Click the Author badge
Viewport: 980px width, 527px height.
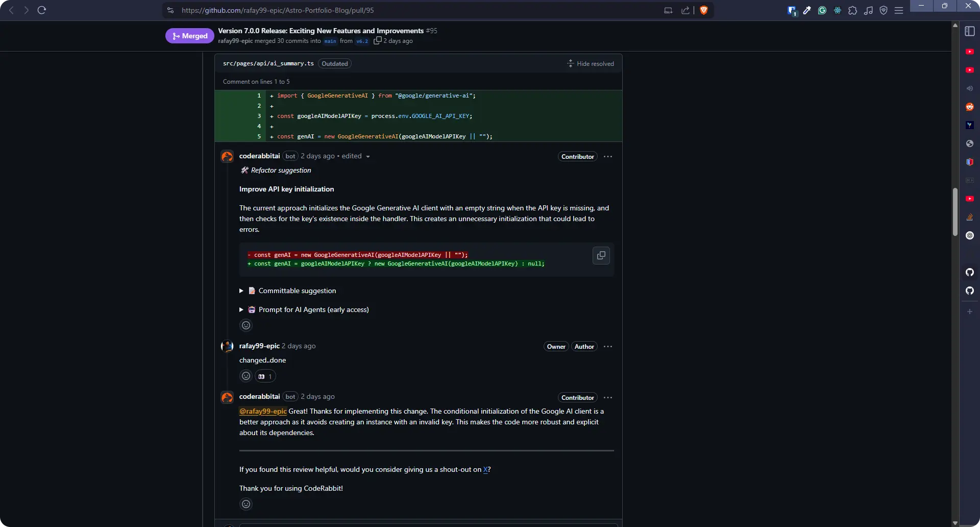pos(584,347)
